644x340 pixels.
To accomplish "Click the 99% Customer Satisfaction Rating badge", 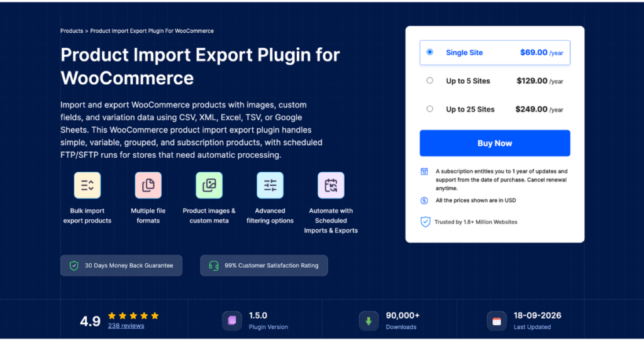I will (x=264, y=266).
